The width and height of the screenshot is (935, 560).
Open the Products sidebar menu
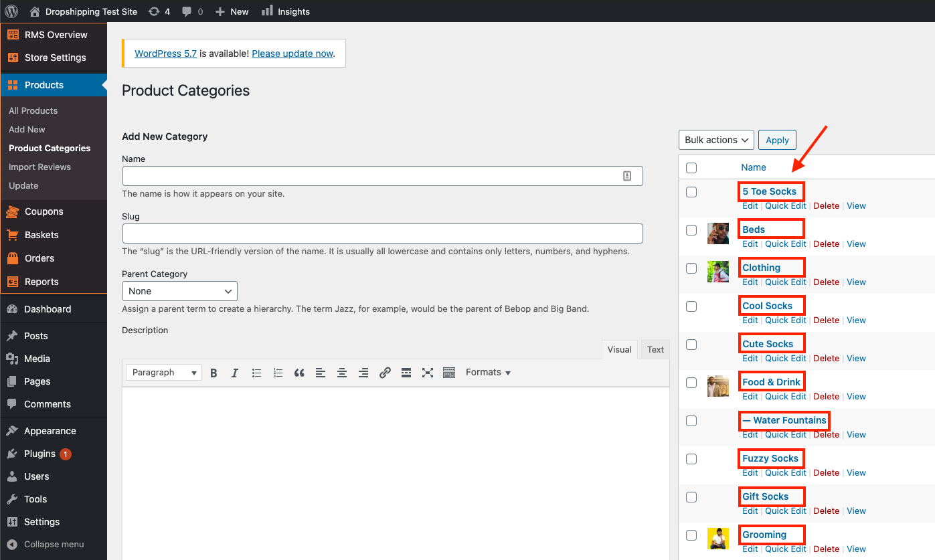[x=54, y=85]
